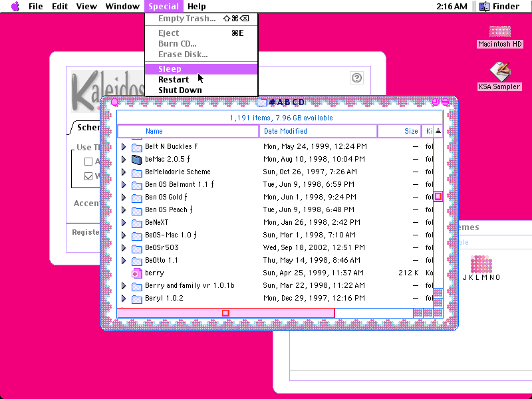Click the Belt N Buckles F folder icon
Image resolution: width=532 pixels, height=399 pixels.
coord(137,147)
